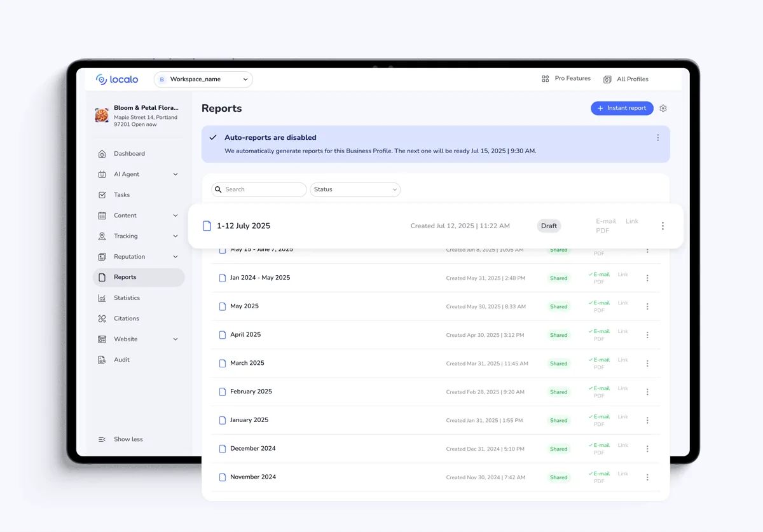The height and width of the screenshot is (532, 763).
Task: Open the April 2025 report
Action: (245, 335)
